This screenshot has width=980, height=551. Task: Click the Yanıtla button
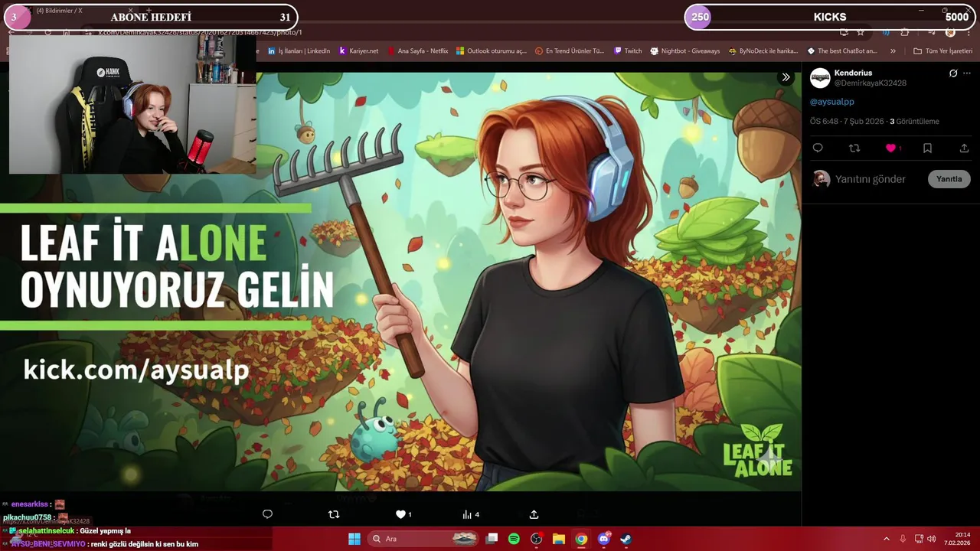click(x=949, y=179)
